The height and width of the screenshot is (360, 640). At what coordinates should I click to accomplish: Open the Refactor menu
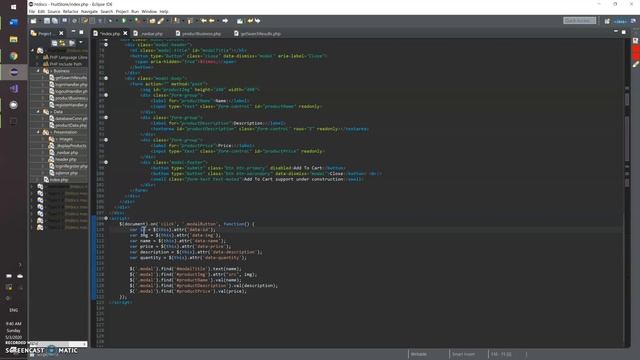point(70,11)
